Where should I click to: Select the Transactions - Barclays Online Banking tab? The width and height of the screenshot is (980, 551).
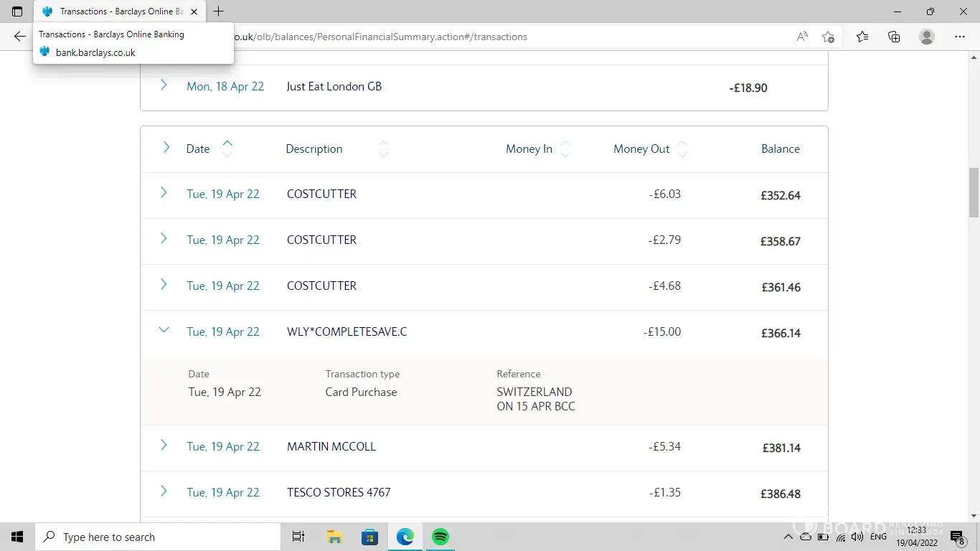120,11
